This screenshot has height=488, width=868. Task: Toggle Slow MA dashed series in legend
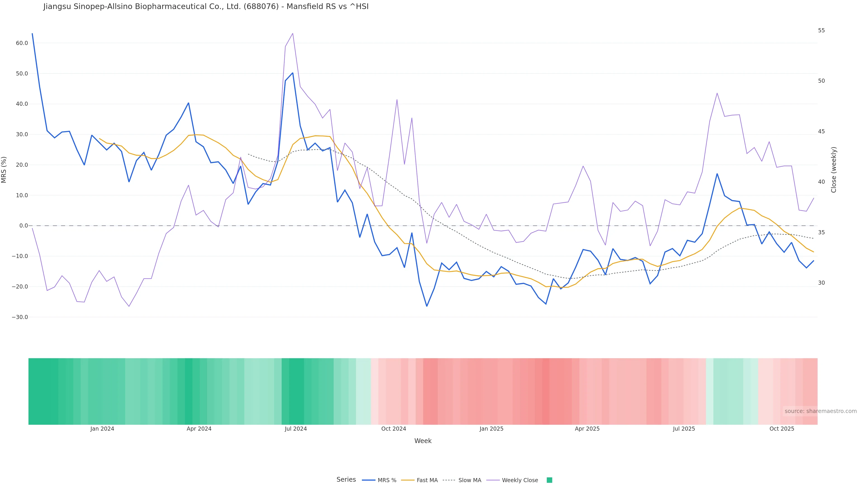coord(462,480)
